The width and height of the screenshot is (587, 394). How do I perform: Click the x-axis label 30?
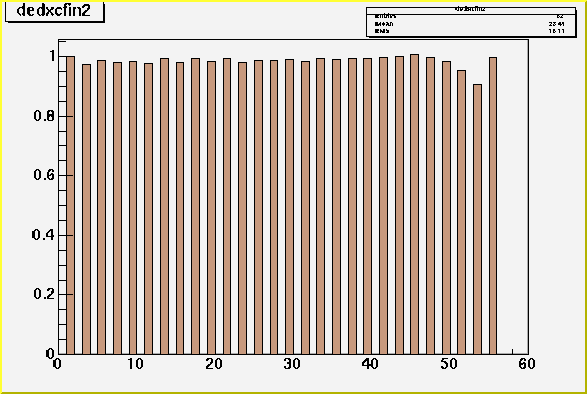tap(292, 364)
